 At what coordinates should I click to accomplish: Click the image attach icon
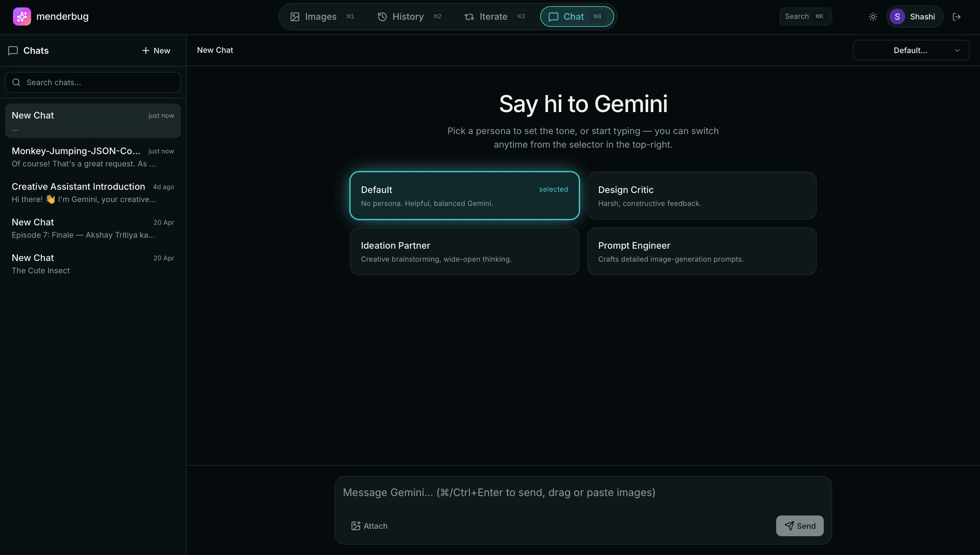pos(356,526)
